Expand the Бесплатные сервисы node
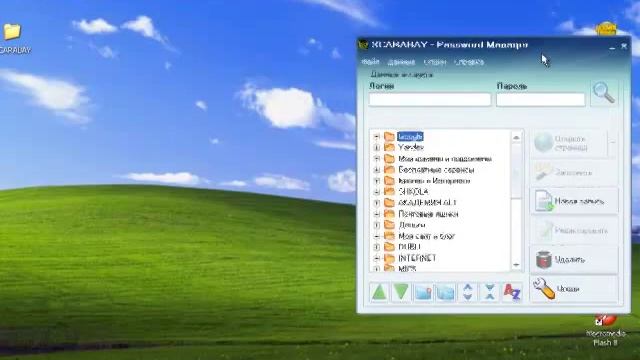The width and height of the screenshot is (640, 360). [376, 169]
